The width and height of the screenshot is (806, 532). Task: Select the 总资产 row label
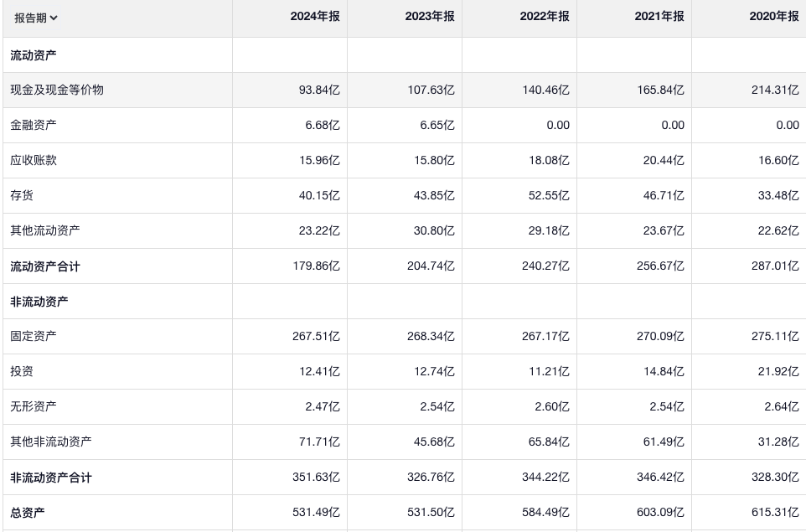[x=28, y=512]
